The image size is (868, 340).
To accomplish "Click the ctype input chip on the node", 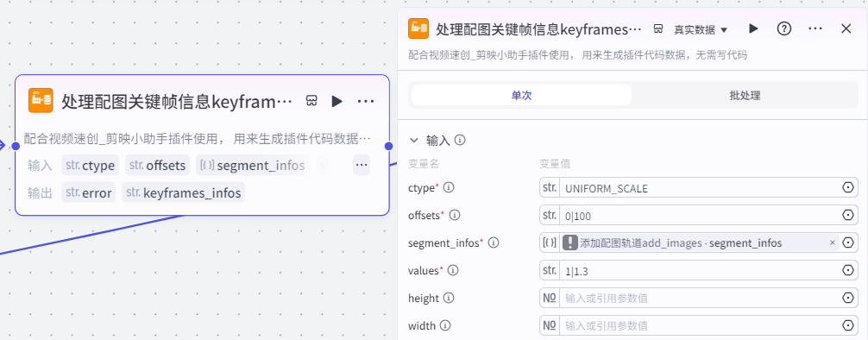I will pos(91,165).
